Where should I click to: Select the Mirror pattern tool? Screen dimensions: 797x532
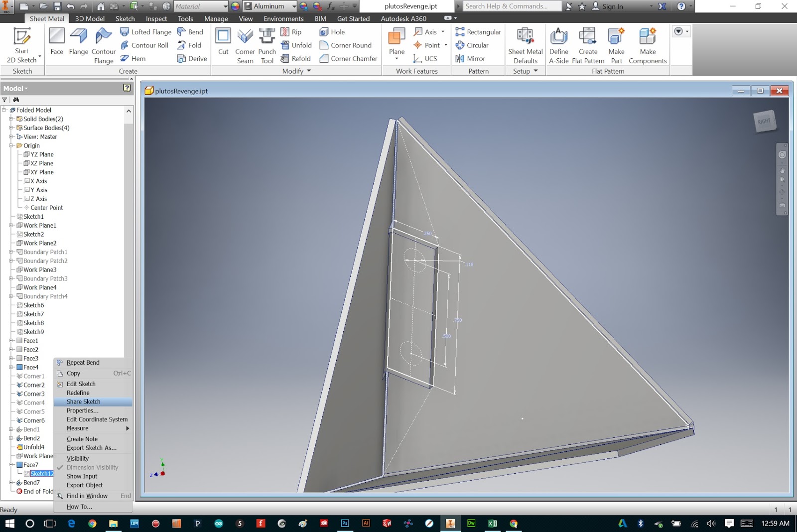coord(472,58)
